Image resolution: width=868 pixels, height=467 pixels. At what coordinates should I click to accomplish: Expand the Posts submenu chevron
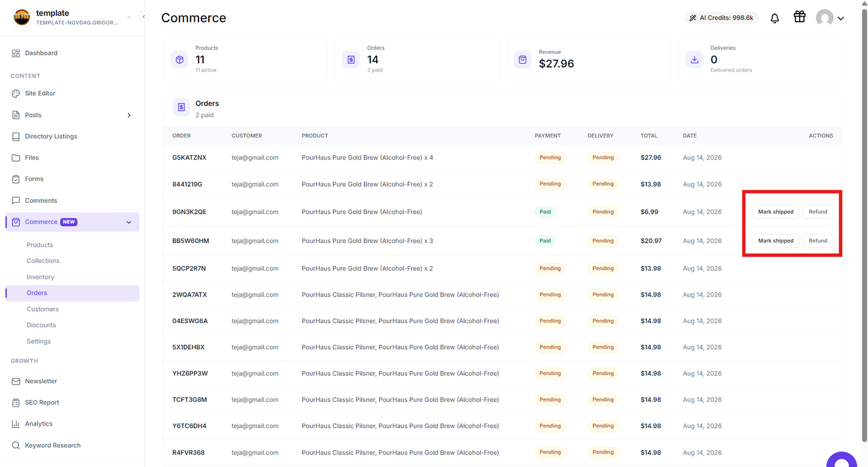click(x=129, y=115)
